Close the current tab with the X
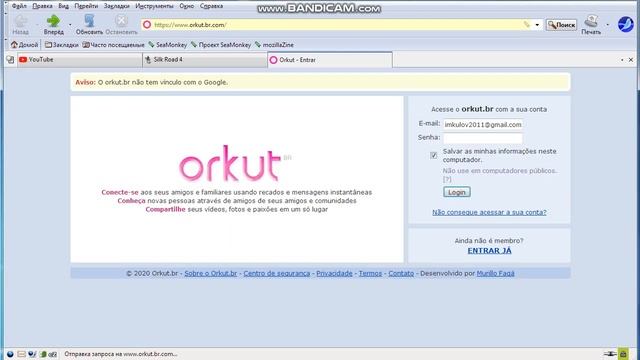 tap(631, 60)
